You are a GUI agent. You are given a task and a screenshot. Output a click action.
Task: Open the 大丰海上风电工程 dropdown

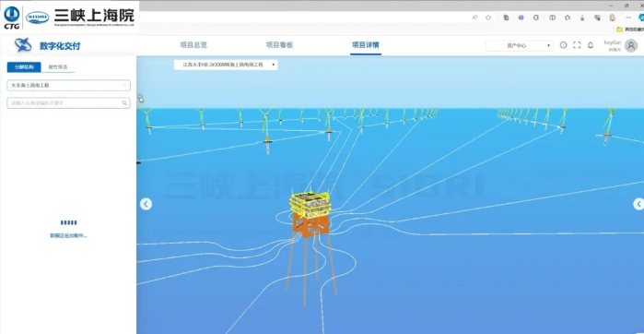click(x=68, y=86)
